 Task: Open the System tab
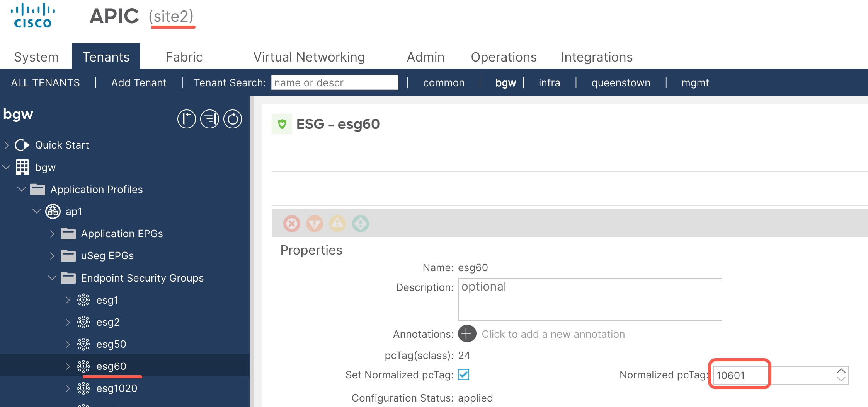(36, 57)
